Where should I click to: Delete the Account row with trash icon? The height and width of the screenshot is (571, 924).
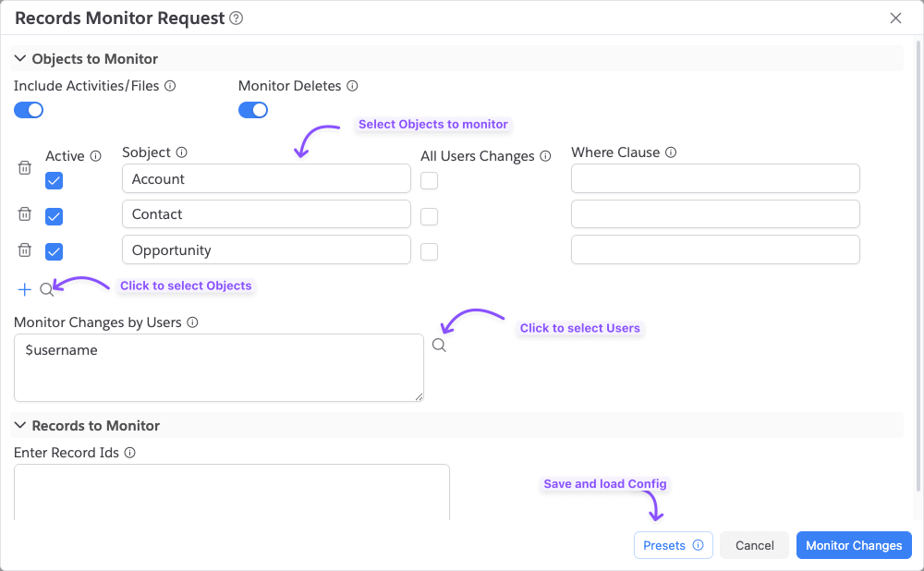point(25,168)
